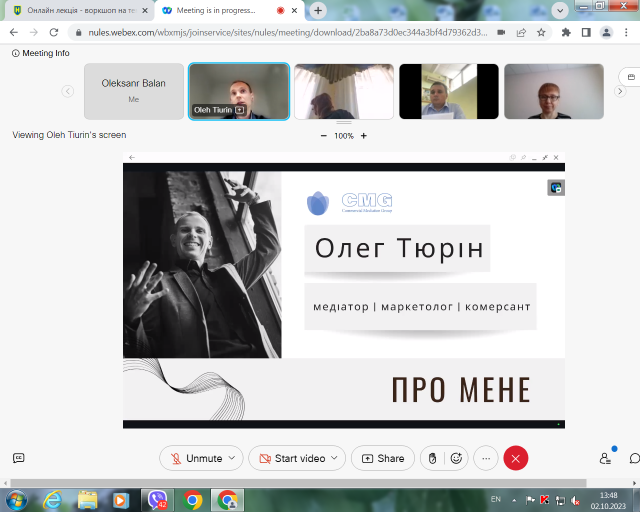This screenshot has height=512, width=640.
Task: Click the muted volume tray icon
Action: click(576, 500)
